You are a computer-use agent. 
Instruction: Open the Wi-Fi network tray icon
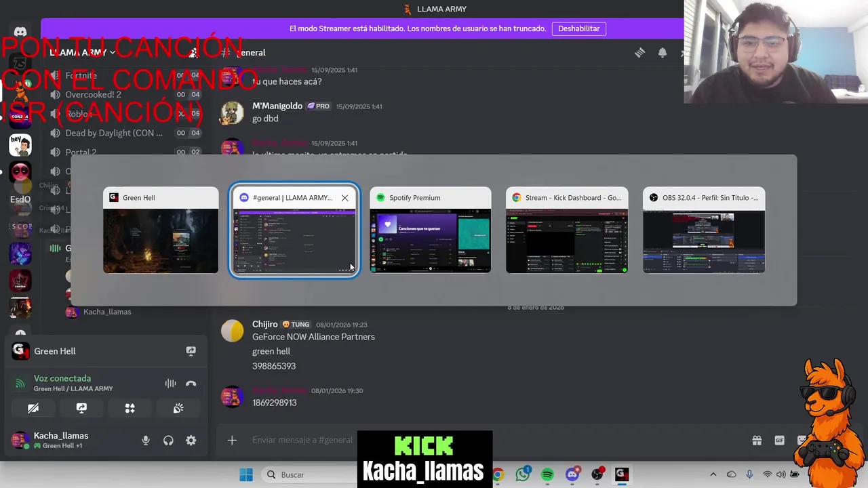pos(768,474)
